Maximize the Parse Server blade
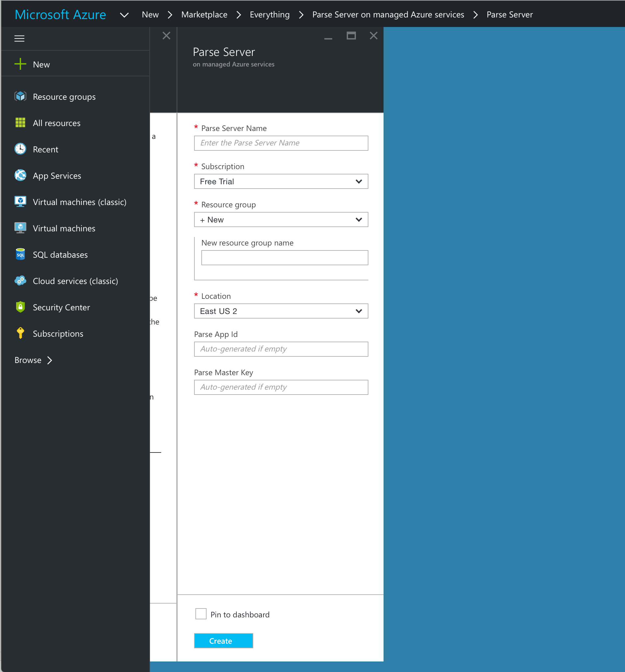 coord(351,36)
